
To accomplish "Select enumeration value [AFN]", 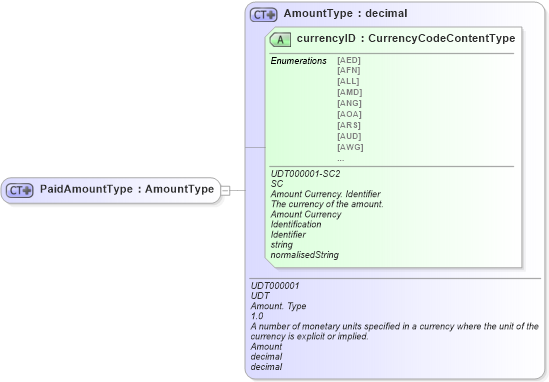I will [x=349, y=70].
